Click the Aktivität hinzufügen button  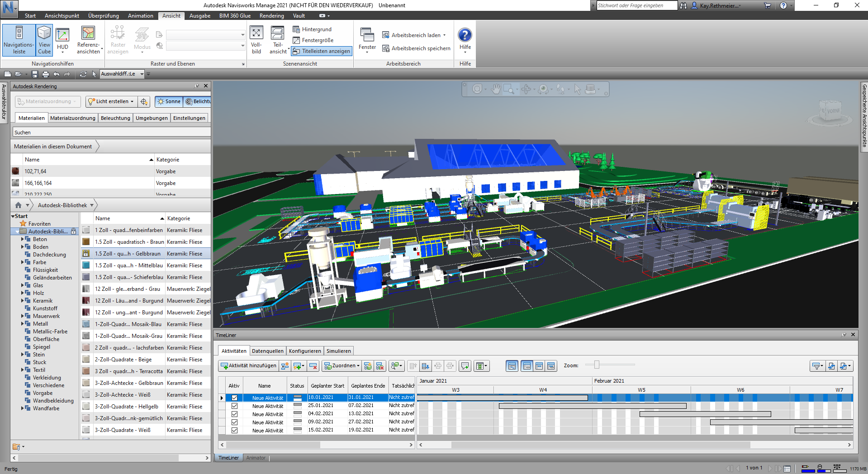[249, 366]
